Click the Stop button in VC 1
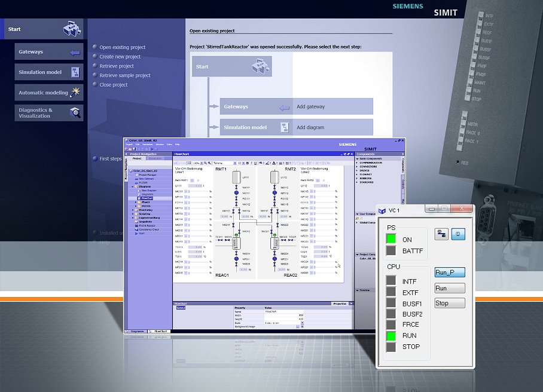 coord(450,303)
